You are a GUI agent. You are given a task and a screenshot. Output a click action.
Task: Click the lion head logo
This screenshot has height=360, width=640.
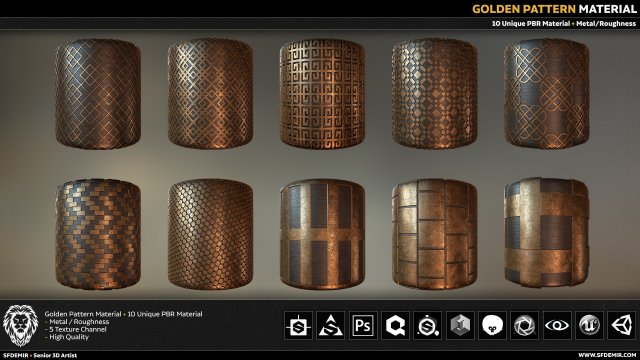coord(20,326)
